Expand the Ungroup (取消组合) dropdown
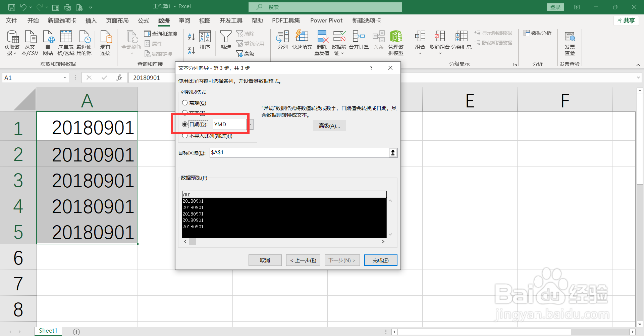 440,53
